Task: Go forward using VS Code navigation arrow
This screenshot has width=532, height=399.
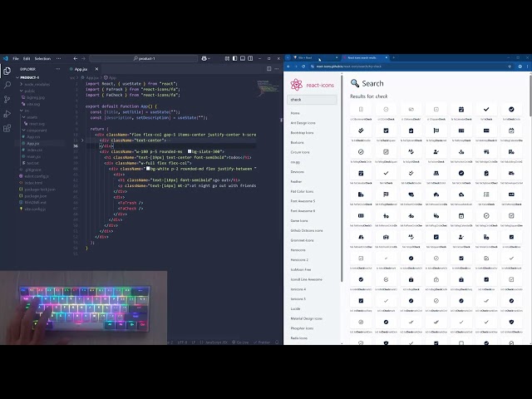Action: (x=83, y=59)
